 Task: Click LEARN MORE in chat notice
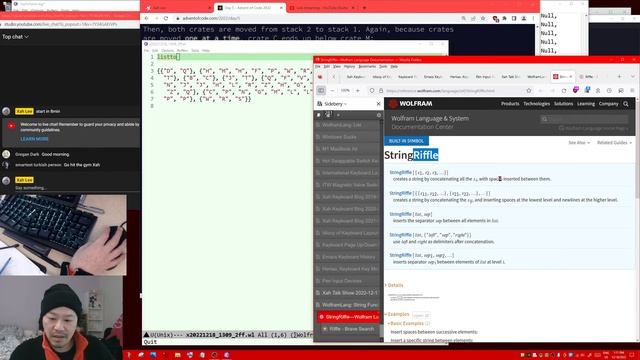pos(34,139)
